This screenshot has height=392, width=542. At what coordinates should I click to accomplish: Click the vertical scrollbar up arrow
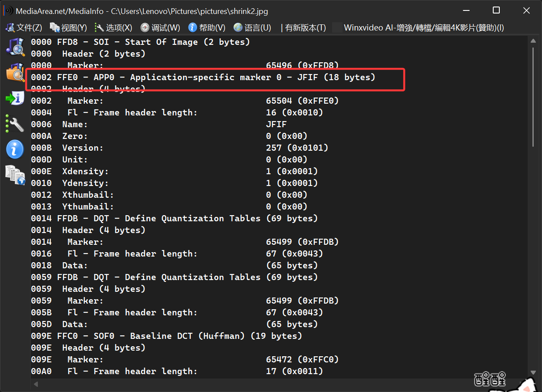tap(533, 41)
